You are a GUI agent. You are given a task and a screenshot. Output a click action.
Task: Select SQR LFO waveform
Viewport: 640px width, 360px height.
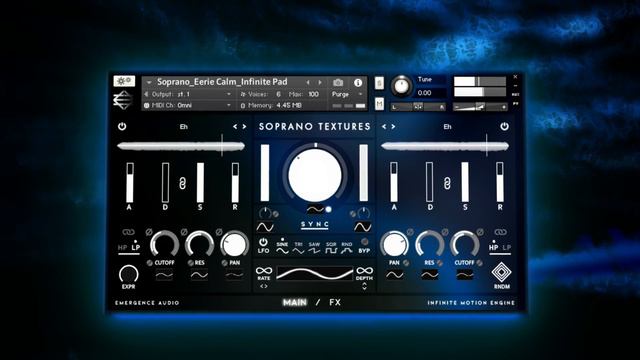click(331, 247)
